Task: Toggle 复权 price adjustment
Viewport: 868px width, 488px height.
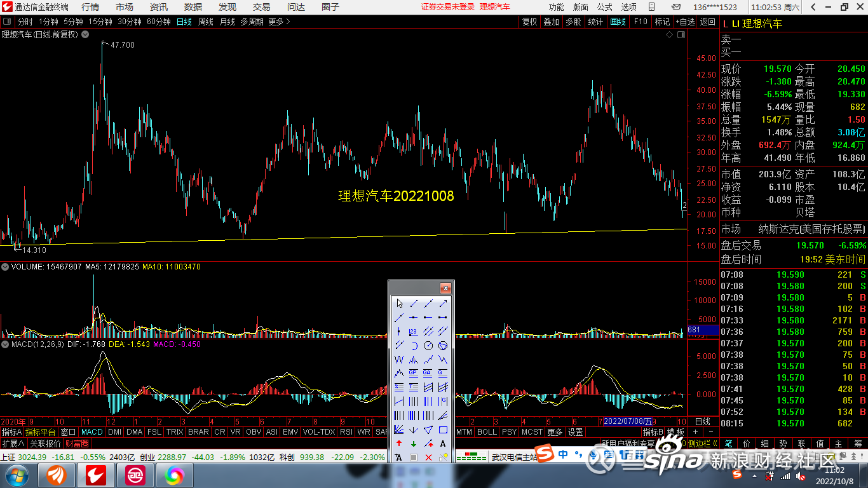Action: click(529, 22)
